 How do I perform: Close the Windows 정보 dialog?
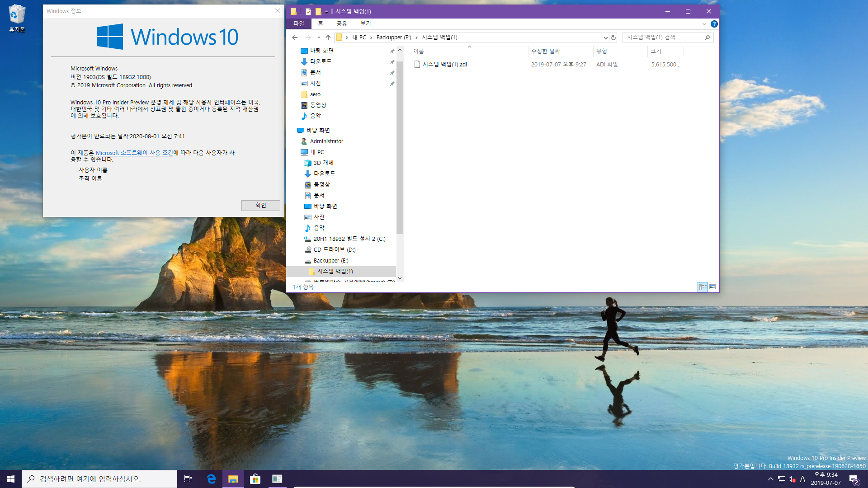tap(278, 11)
